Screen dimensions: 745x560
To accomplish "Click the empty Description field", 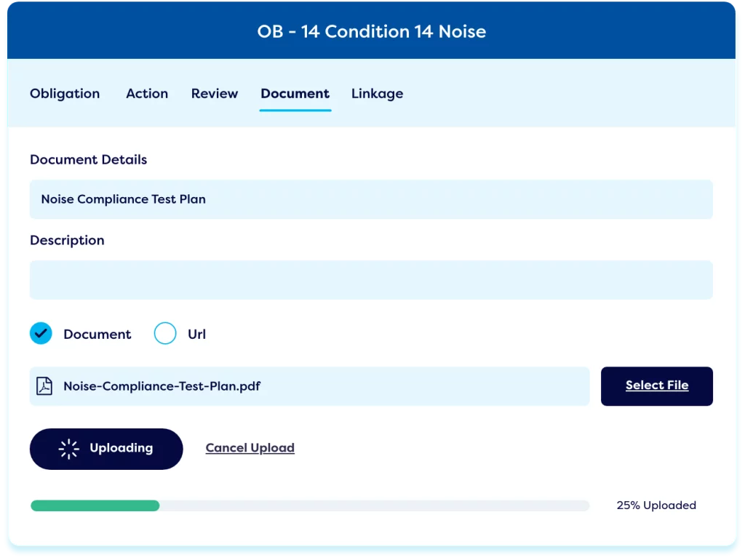I will pos(371,279).
